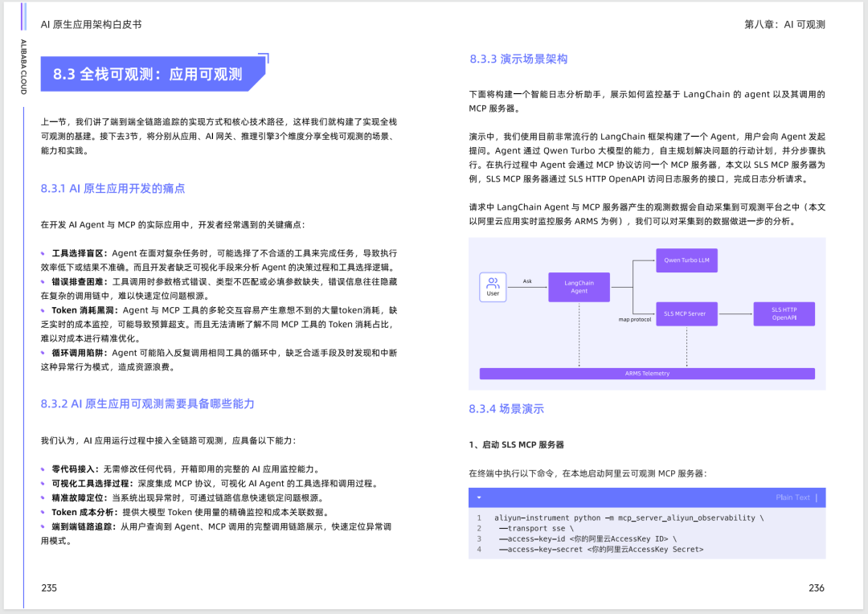
Task: Click the code line with --access-key-secret
Action: [601, 550]
